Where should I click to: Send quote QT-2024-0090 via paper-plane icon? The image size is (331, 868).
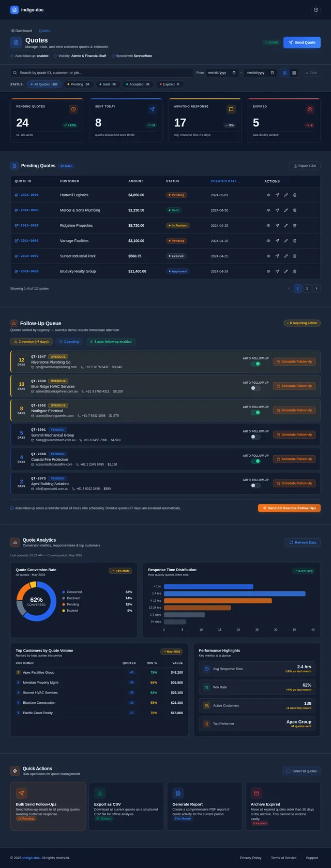tap(277, 210)
